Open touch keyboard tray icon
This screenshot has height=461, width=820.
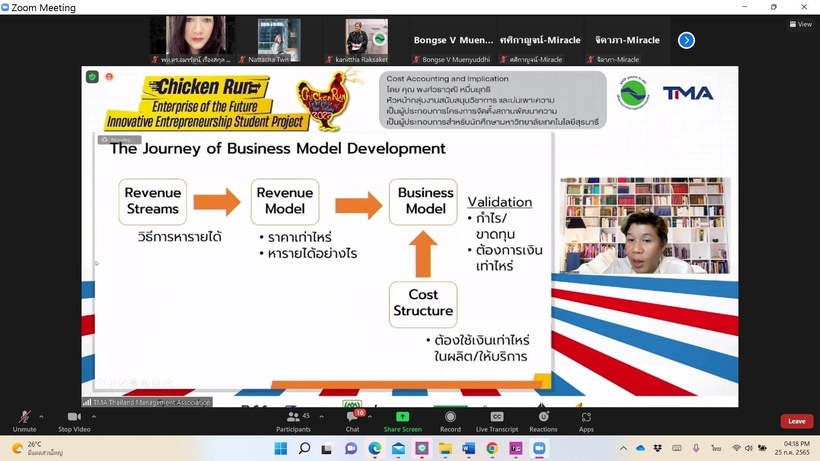click(677, 448)
